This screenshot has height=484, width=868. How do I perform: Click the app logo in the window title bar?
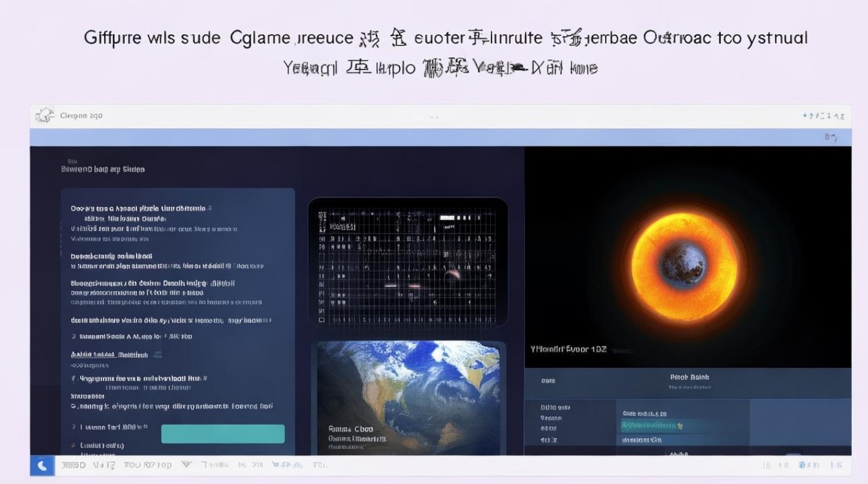(45, 116)
